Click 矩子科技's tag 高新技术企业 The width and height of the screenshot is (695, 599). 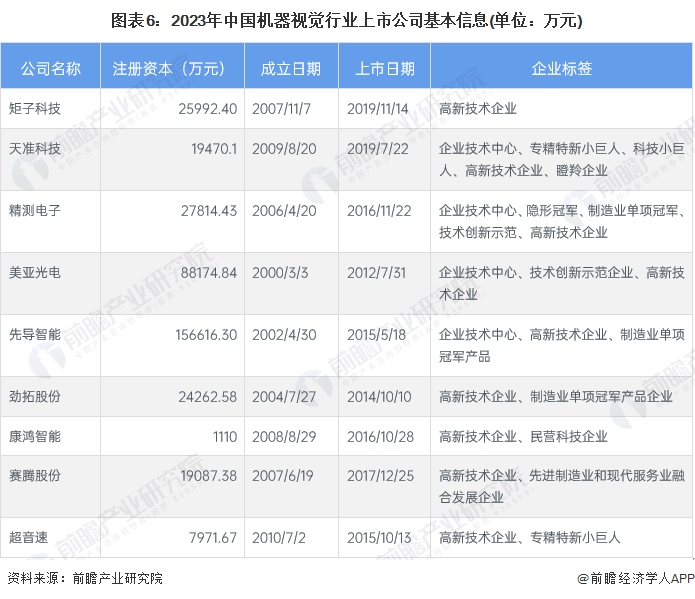click(x=478, y=109)
